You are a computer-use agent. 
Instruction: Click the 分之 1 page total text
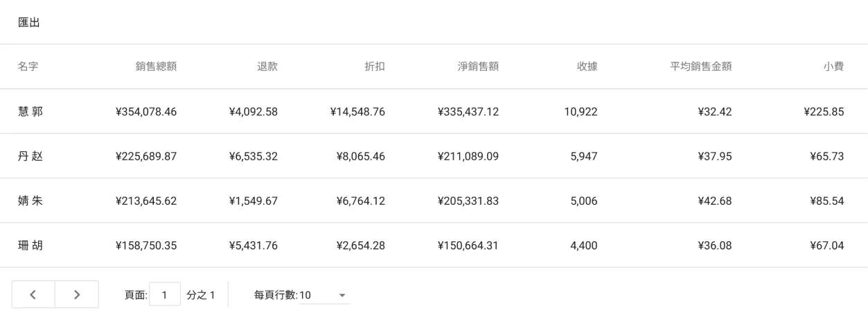click(201, 296)
